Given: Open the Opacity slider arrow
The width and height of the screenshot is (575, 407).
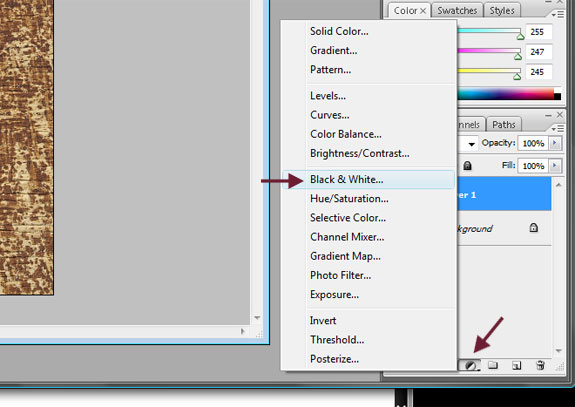Looking at the screenshot, I should click(555, 143).
